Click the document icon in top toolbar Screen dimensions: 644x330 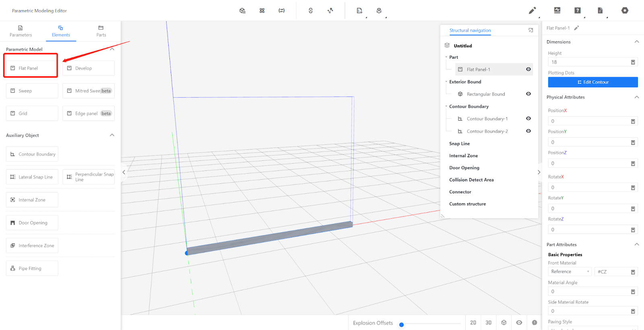[x=600, y=10]
